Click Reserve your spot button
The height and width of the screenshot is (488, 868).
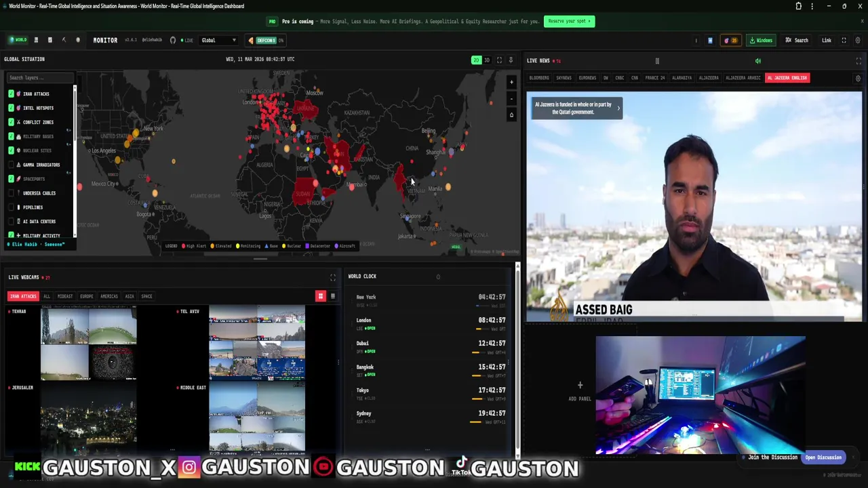570,21
